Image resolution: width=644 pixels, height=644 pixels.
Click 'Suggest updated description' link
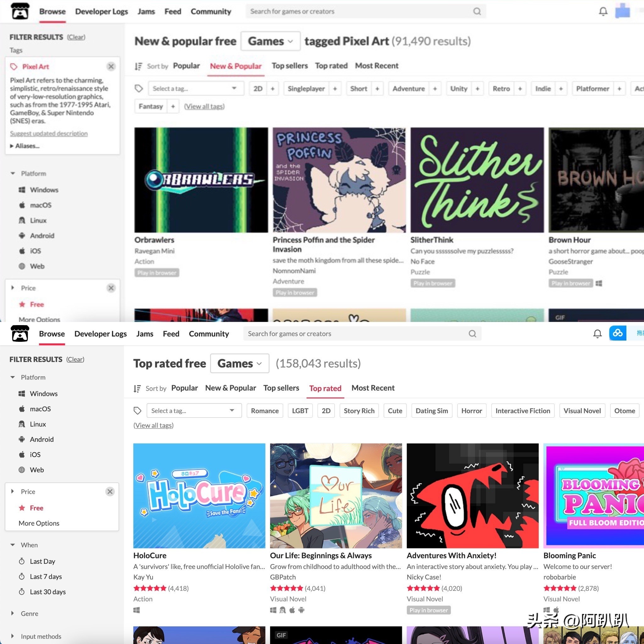point(49,133)
